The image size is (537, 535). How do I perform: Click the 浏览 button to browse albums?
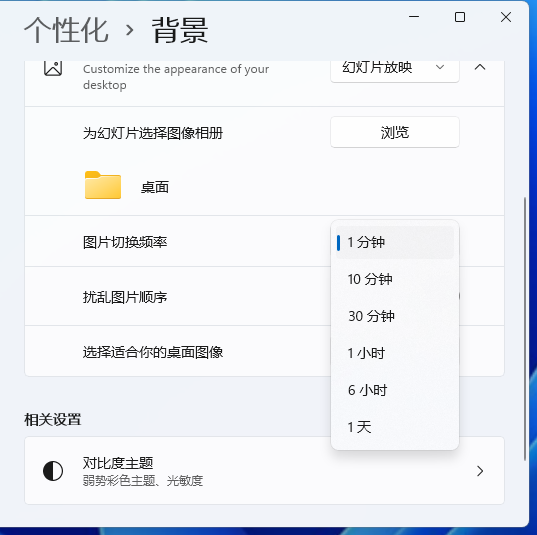[x=395, y=132]
